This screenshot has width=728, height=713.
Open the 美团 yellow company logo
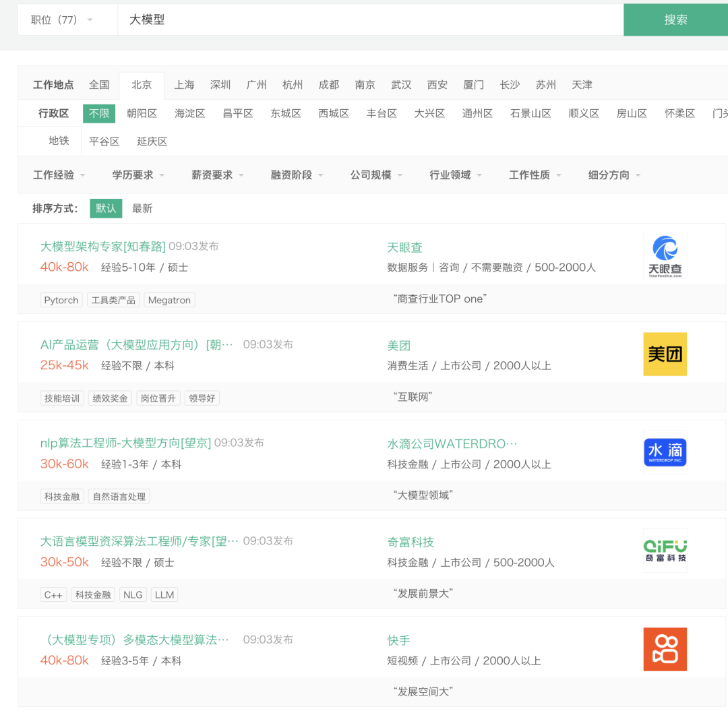tap(665, 354)
